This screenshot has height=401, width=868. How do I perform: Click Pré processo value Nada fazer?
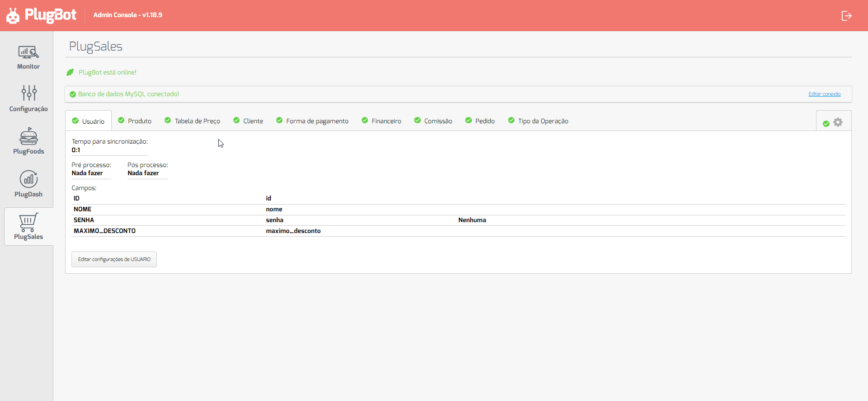click(x=87, y=173)
